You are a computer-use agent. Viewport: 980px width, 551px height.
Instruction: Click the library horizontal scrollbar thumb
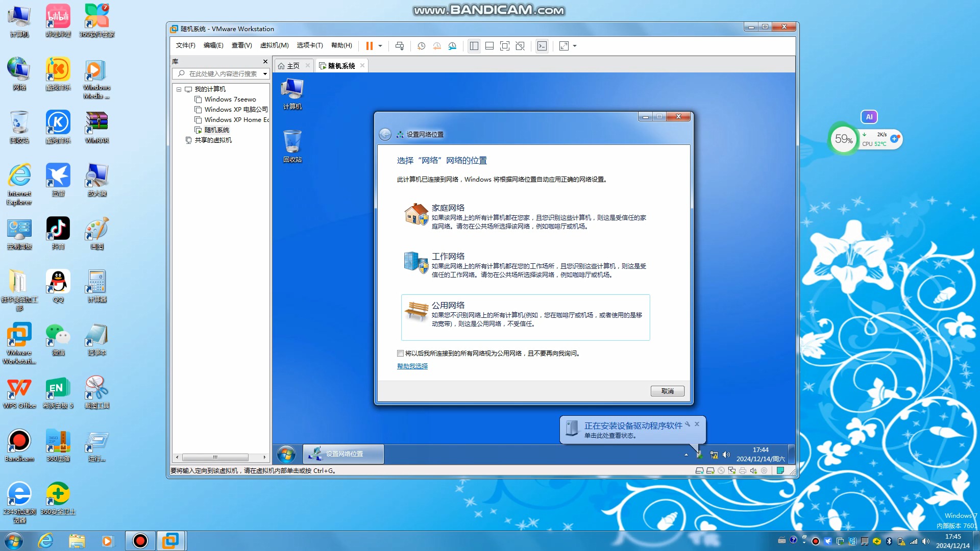click(215, 457)
